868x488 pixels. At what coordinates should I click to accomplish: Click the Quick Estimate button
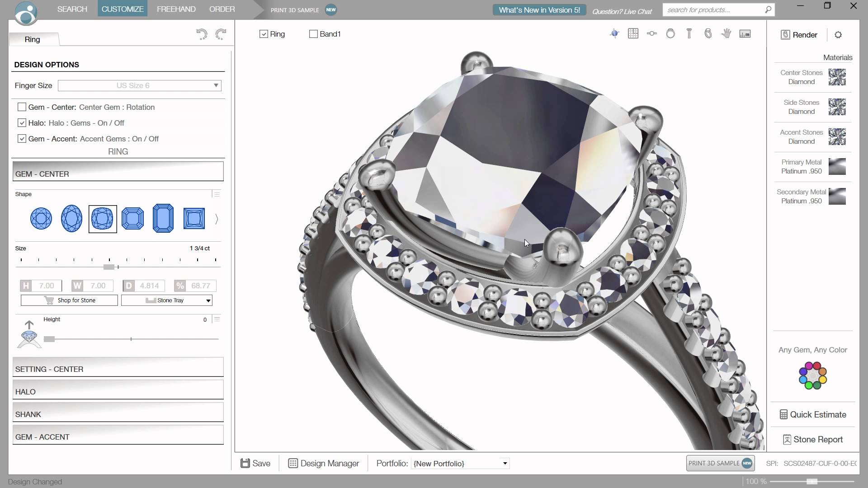coord(812,414)
